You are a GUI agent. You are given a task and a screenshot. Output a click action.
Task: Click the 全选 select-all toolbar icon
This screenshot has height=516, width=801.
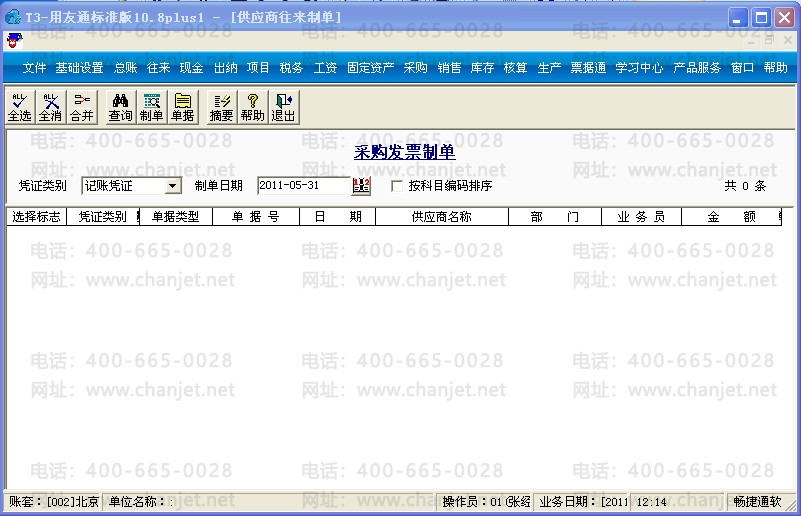coord(19,107)
